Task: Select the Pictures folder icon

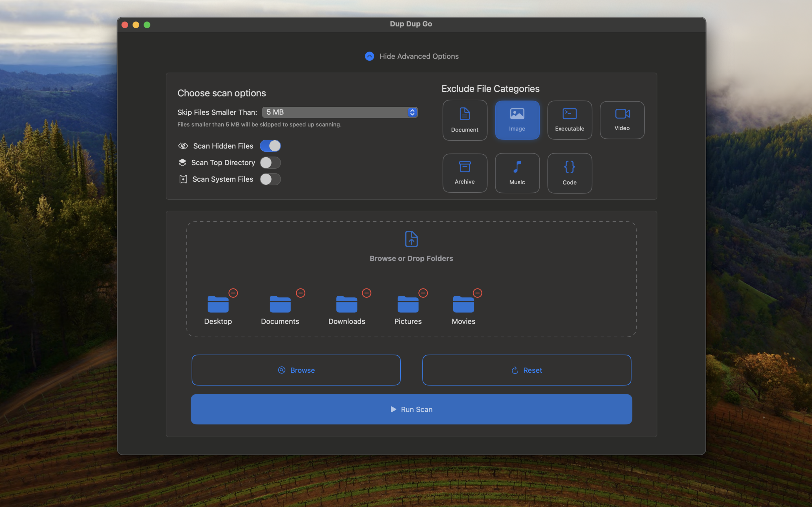Action: pyautogui.click(x=408, y=304)
